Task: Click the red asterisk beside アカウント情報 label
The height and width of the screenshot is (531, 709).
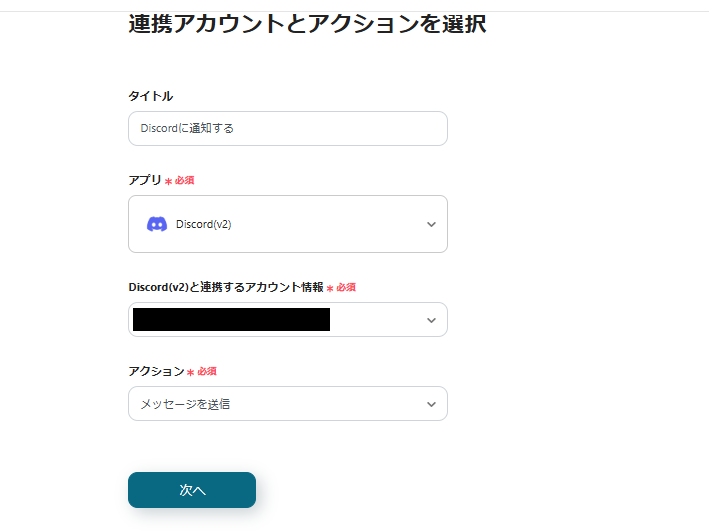Action: click(x=330, y=288)
